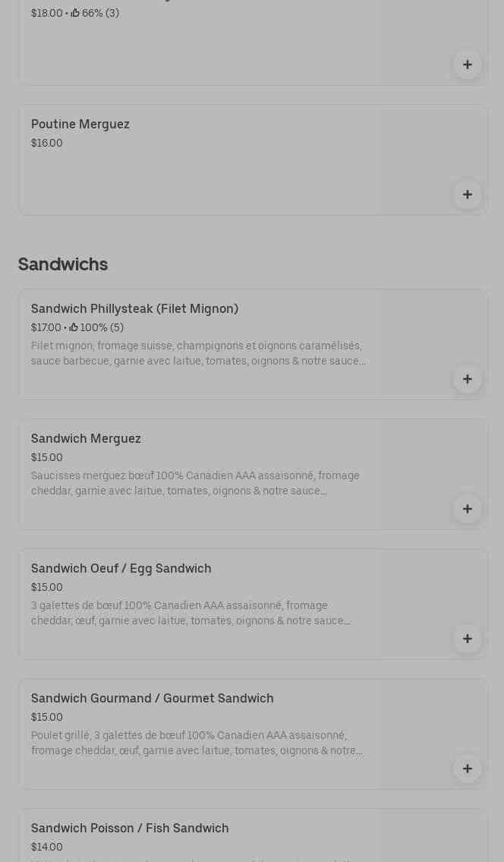Viewport: 504px width, 862px height.
Task: Click the Sandwichs section heading
Action: click(x=63, y=264)
